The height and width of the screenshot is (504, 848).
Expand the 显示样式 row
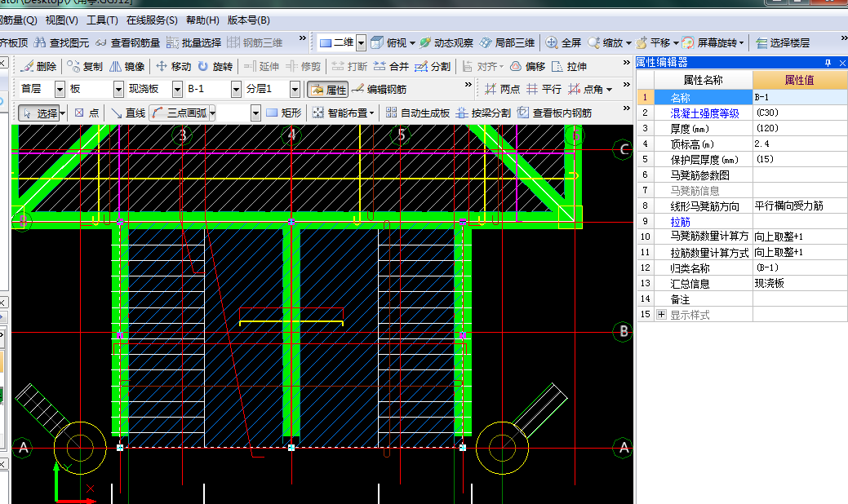coord(661,315)
